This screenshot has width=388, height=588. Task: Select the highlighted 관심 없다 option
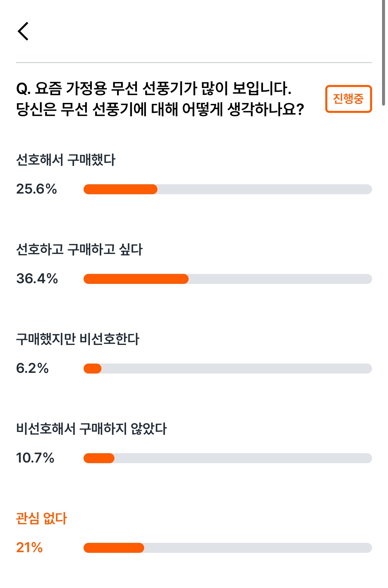(41, 518)
